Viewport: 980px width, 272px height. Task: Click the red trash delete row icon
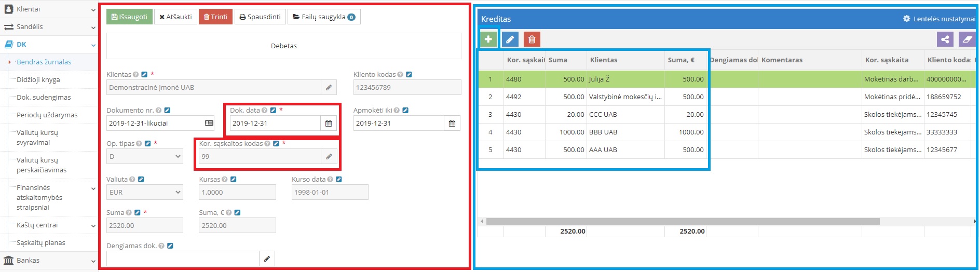[532, 39]
